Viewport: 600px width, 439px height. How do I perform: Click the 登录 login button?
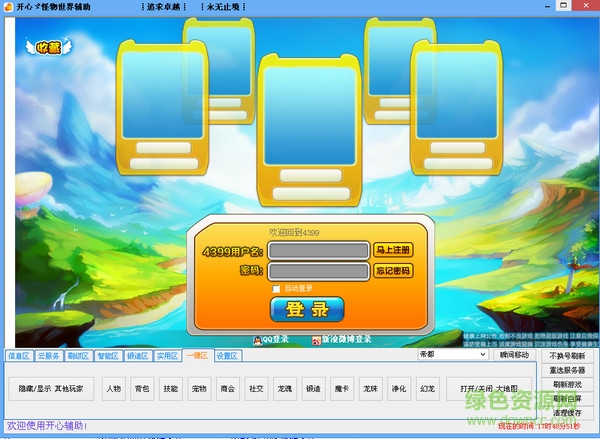click(x=307, y=309)
